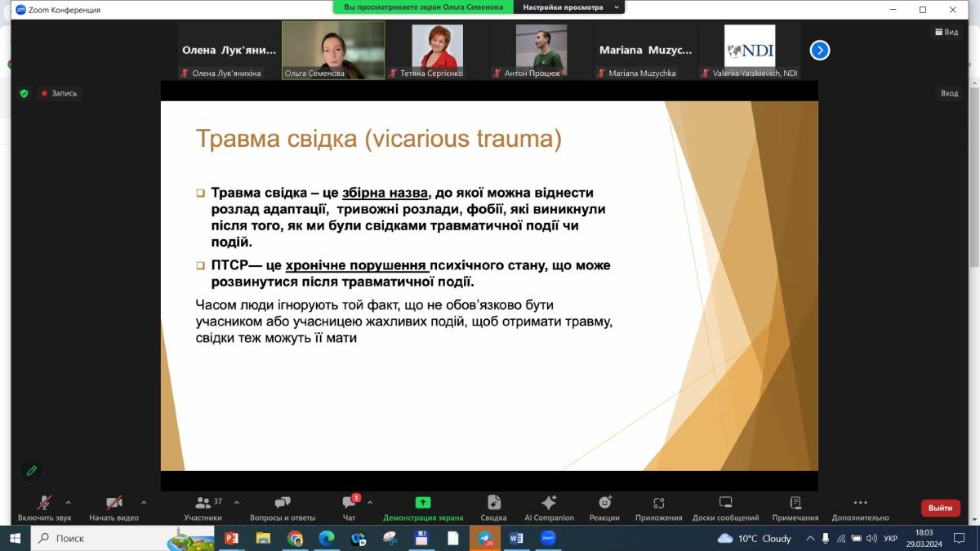Open the blank document icon on the taskbar
Screen dimensions: 980x551
453,538
